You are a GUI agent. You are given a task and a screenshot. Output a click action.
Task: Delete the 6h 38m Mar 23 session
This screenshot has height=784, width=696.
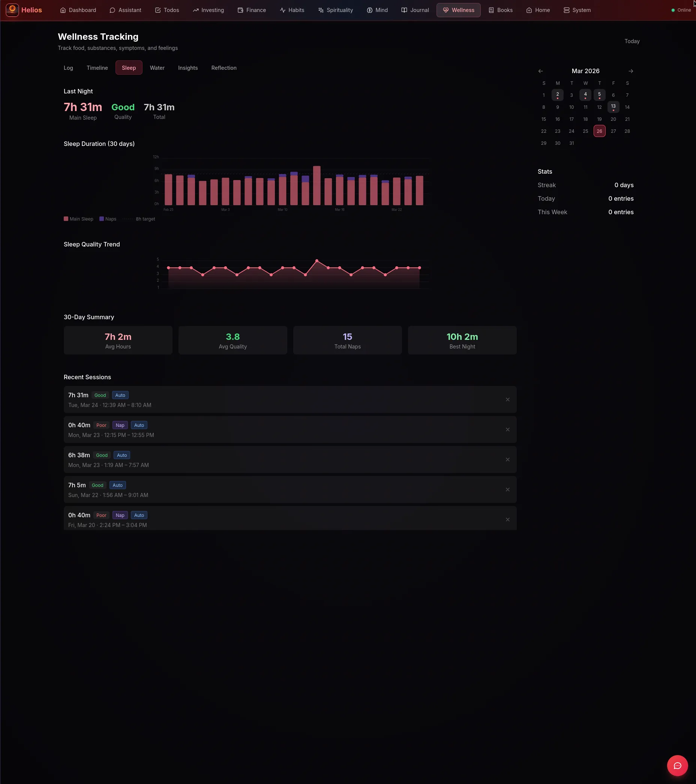[x=508, y=460]
